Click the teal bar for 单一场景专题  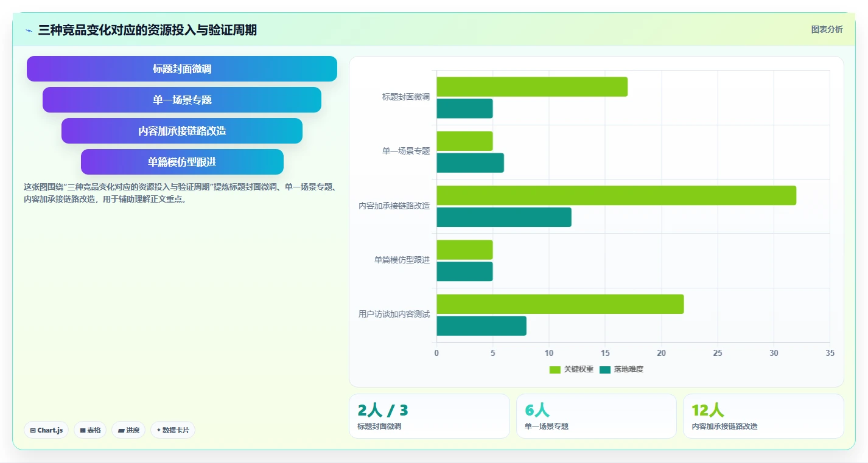[x=470, y=162]
